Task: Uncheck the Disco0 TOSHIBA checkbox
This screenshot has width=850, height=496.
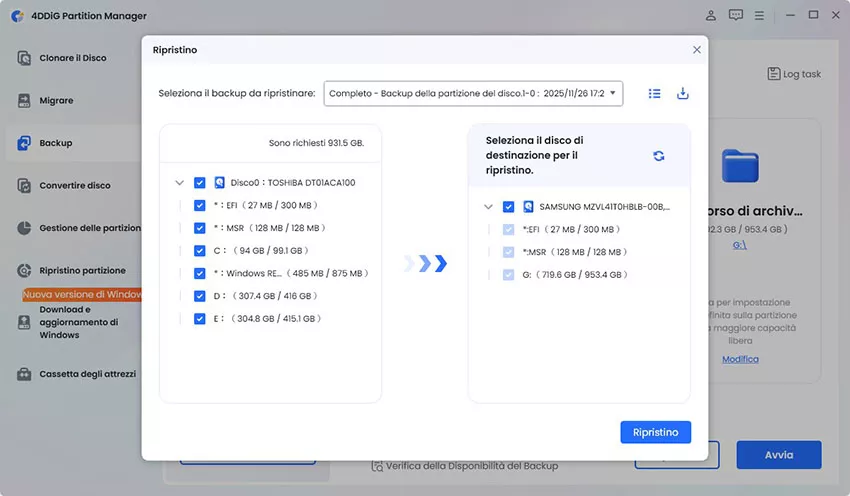Action: pos(199,183)
